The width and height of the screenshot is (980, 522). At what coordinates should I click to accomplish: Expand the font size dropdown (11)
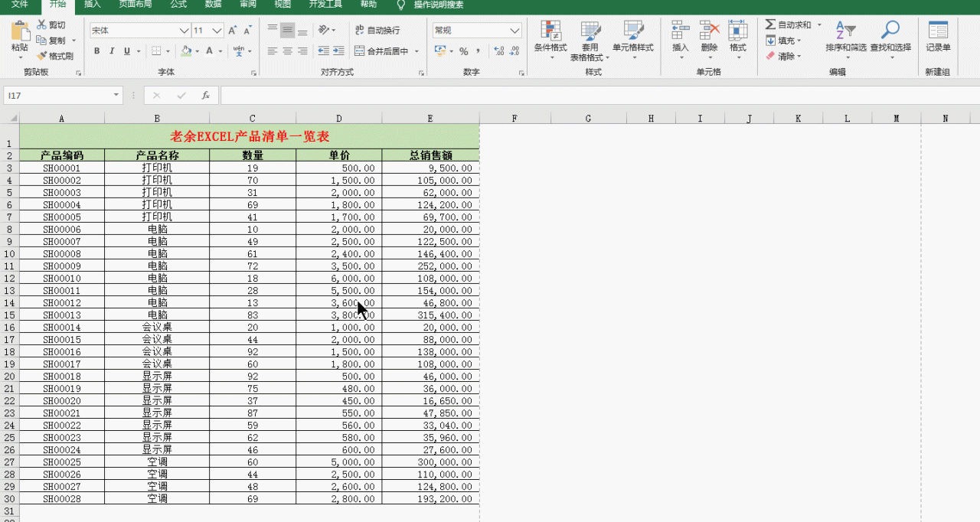217,31
